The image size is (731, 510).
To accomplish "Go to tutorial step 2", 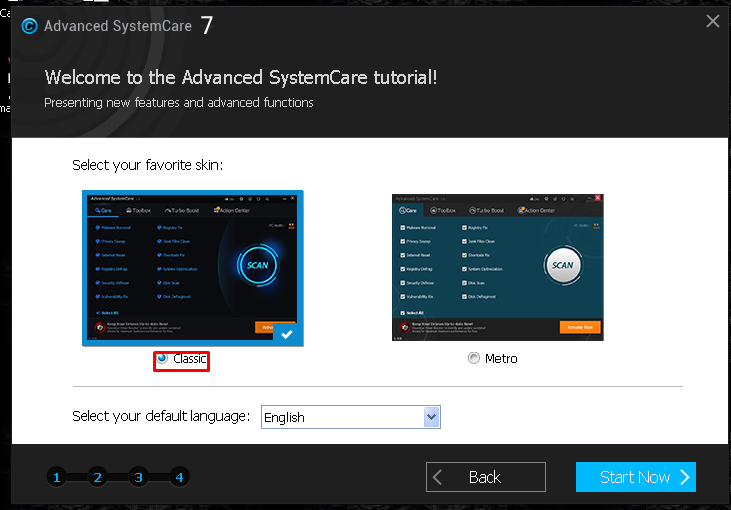I will [97, 477].
